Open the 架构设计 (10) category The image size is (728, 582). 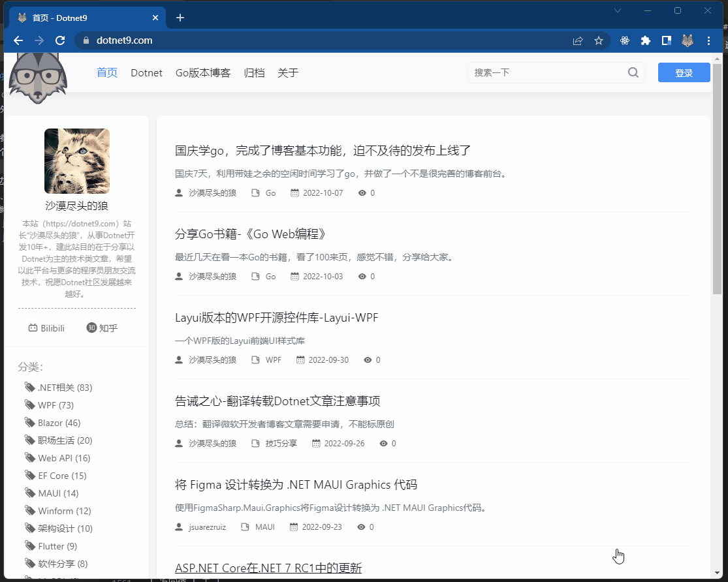coord(59,528)
